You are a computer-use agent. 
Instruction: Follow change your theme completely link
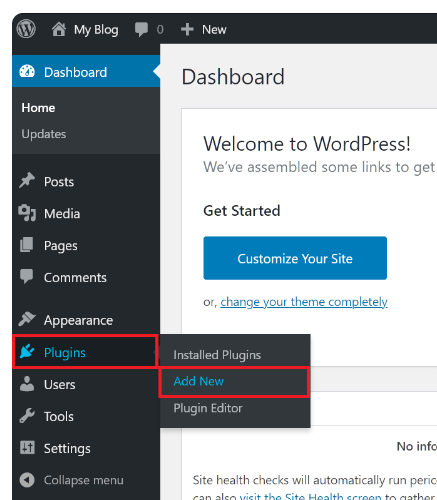pos(304,302)
